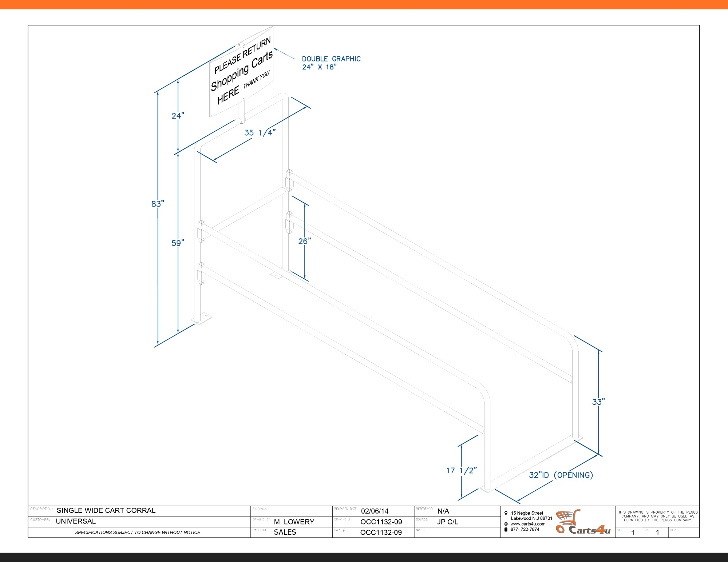The height and width of the screenshot is (562, 728).
Task: Click the 35 1/4" width dimension text
Action: click(260, 133)
